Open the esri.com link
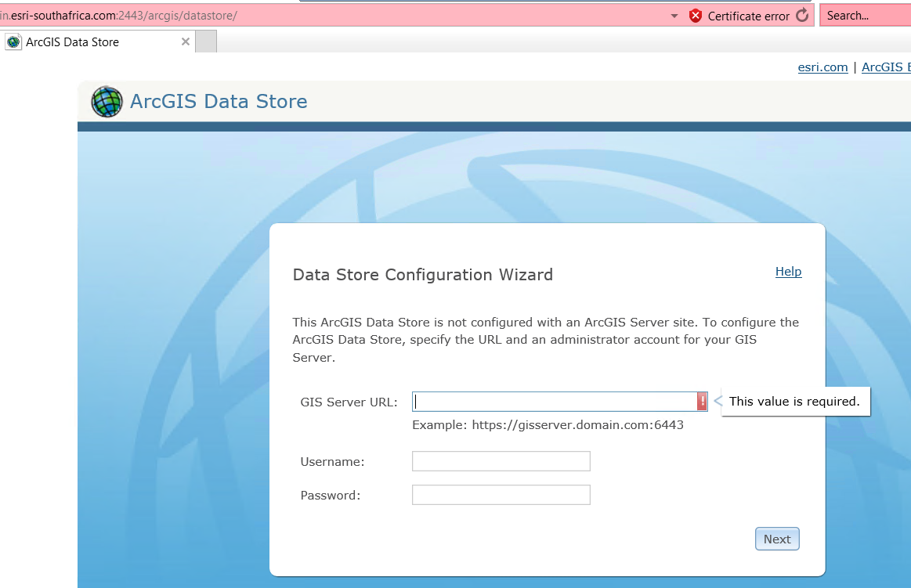This screenshot has height=588, width=911. 822,67
